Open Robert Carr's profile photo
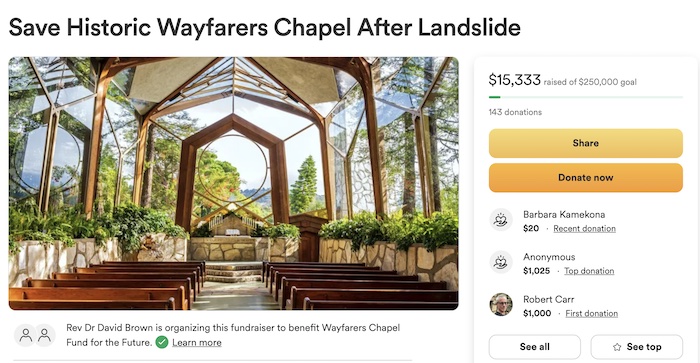The image size is (700, 363). click(500, 305)
